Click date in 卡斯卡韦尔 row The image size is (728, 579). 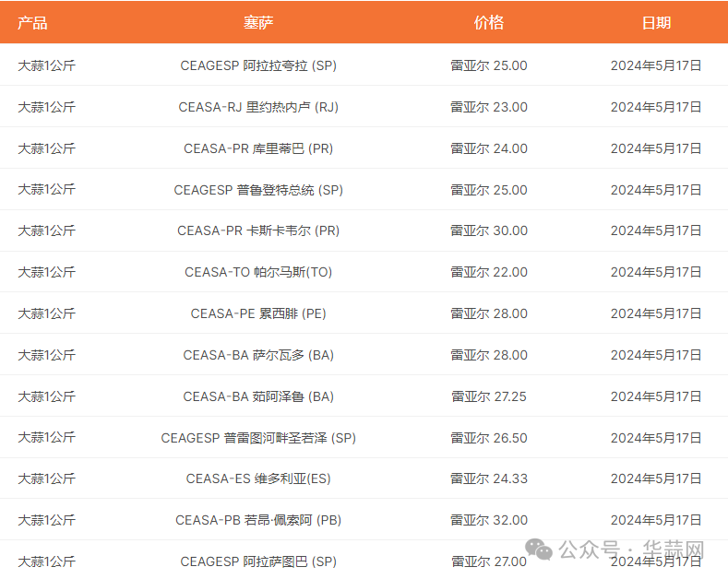tap(656, 230)
